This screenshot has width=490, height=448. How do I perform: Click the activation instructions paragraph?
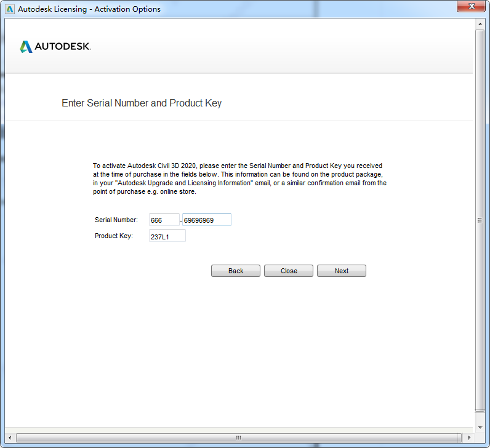tap(239, 178)
